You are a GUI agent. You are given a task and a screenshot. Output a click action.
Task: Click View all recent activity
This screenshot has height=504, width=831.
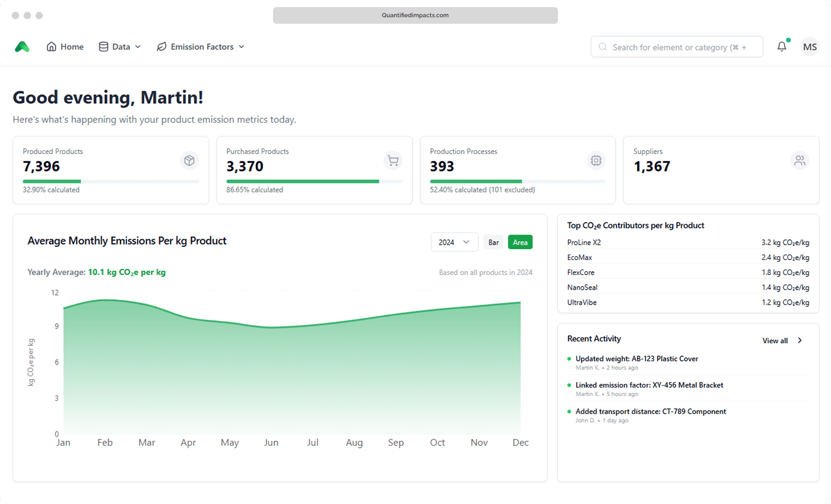pyautogui.click(x=782, y=341)
